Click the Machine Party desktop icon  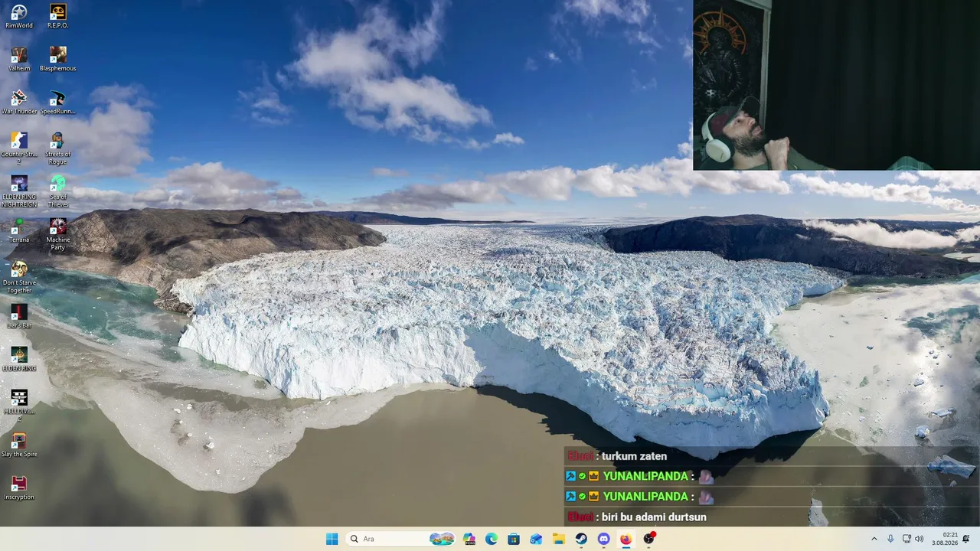point(57,234)
